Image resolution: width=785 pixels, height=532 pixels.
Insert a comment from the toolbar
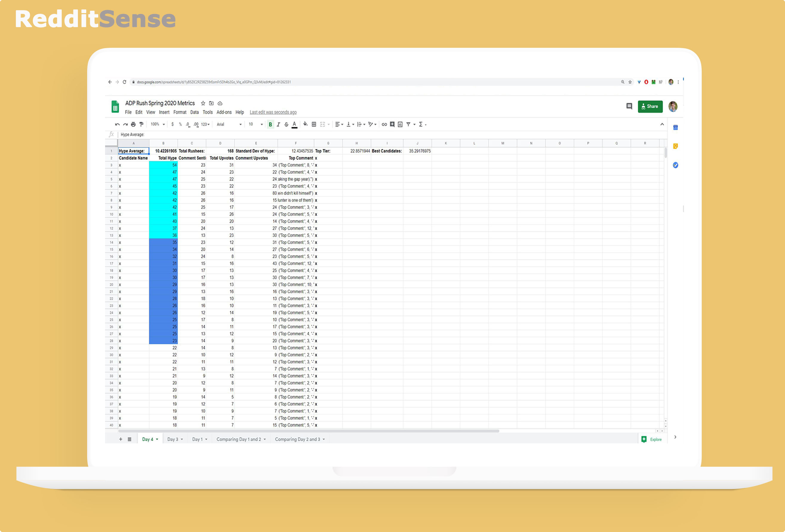[x=392, y=124]
